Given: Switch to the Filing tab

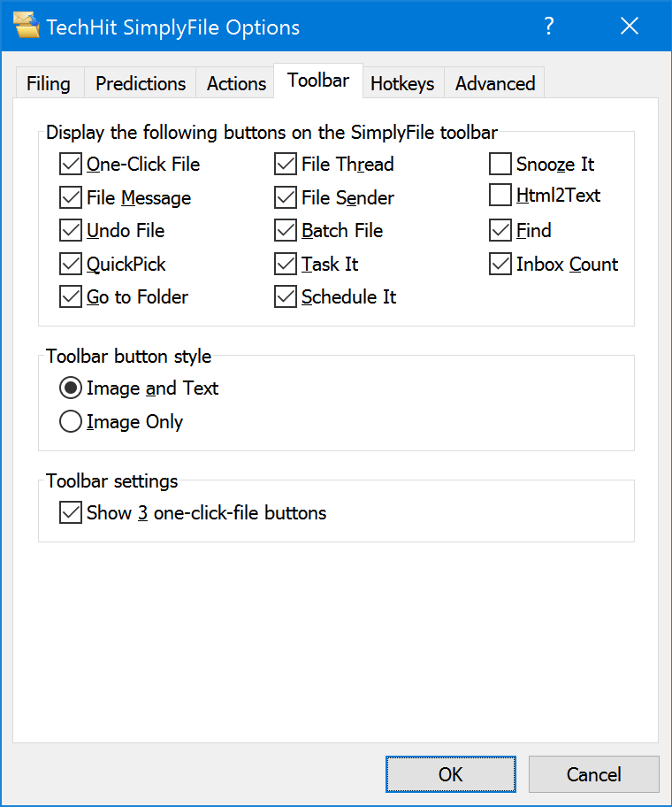Looking at the screenshot, I should point(50,83).
